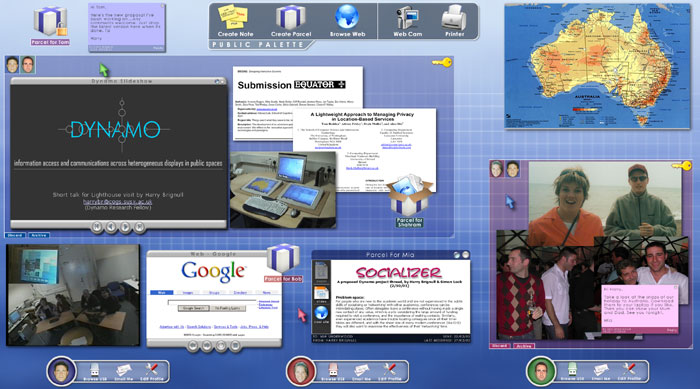Skip to last slide in Dynamo Slideshow

coord(140,227)
